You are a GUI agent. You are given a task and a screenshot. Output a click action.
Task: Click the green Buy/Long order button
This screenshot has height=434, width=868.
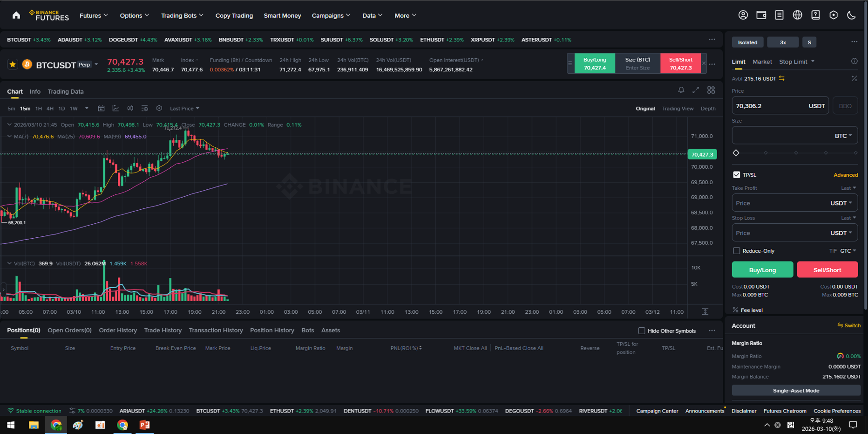click(762, 269)
